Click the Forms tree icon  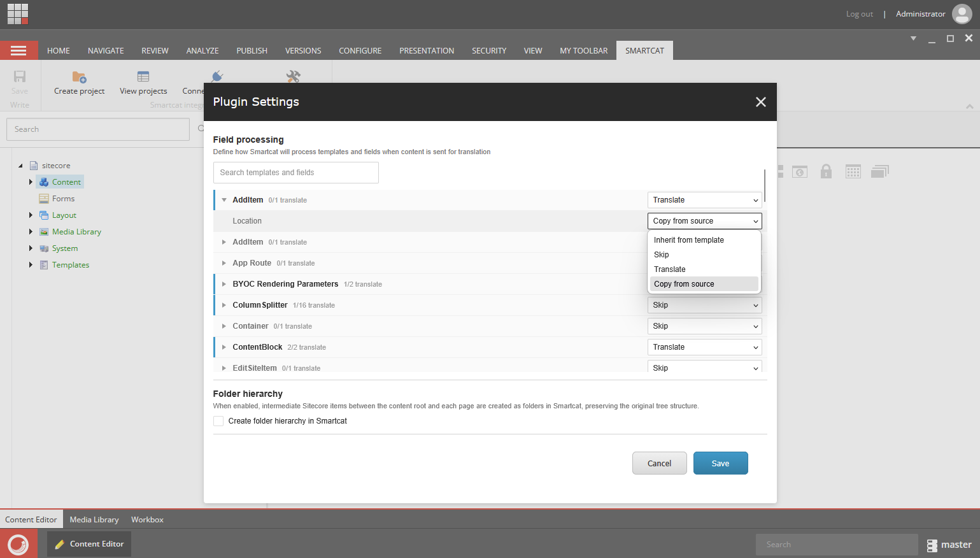44,199
